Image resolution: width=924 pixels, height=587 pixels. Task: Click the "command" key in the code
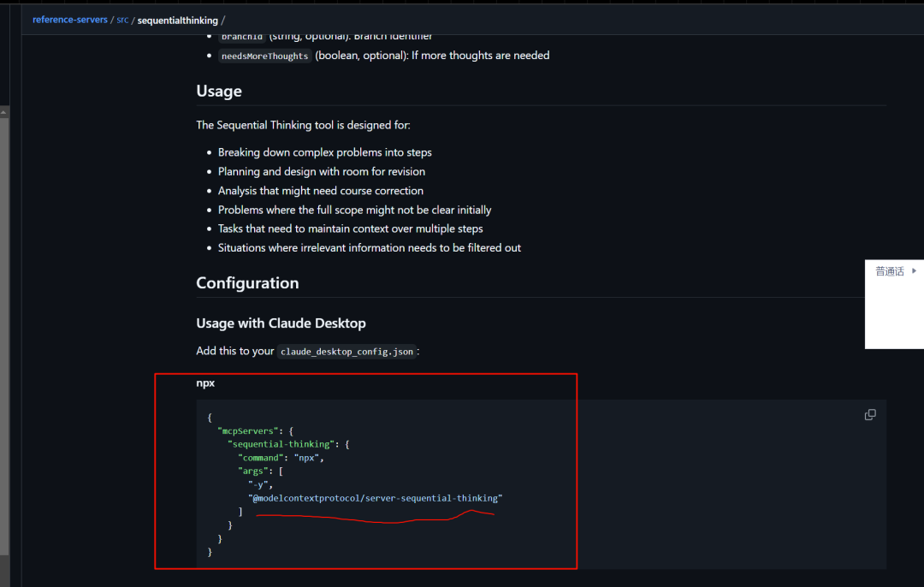(x=261, y=458)
